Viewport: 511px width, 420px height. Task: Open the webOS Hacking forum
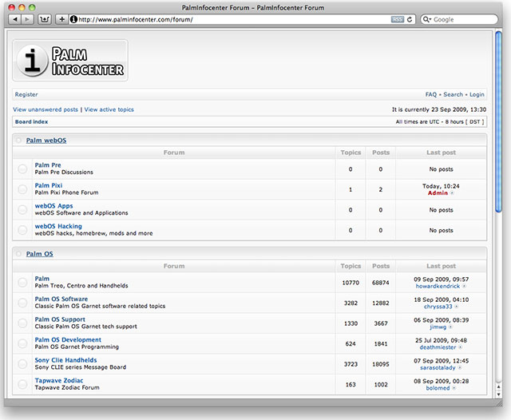pyautogui.click(x=58, y=226)
